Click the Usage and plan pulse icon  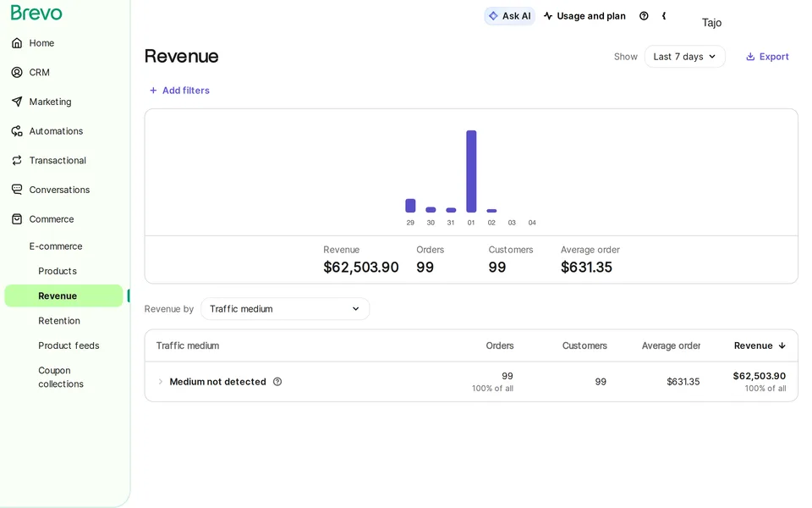[x=548, y=16]
